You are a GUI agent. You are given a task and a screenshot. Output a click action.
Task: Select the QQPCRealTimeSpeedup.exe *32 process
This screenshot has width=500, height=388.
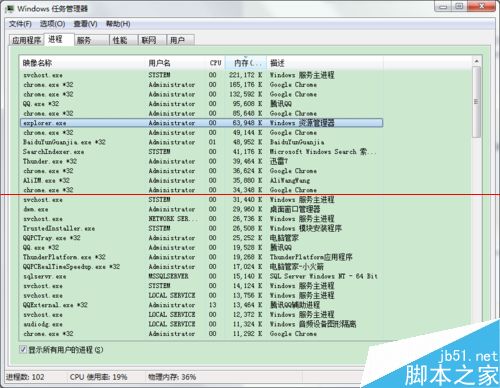point(201,267)
